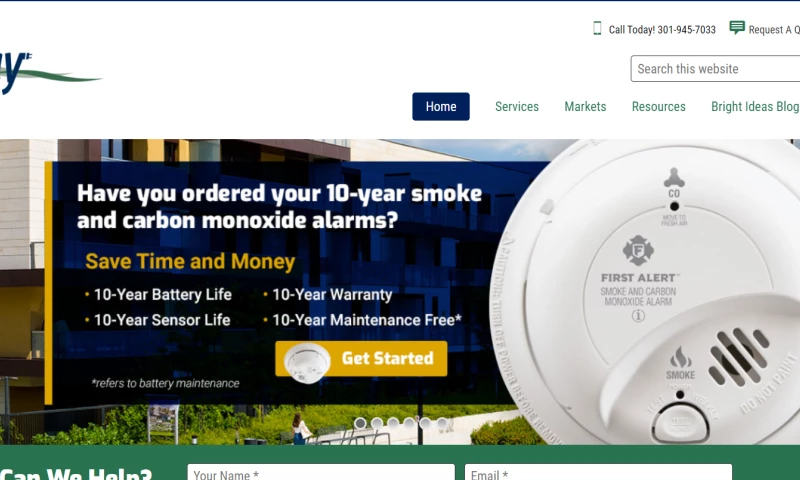Click the large First Alert smoke alarm image
Screen dimensions: 800x480
648,292
